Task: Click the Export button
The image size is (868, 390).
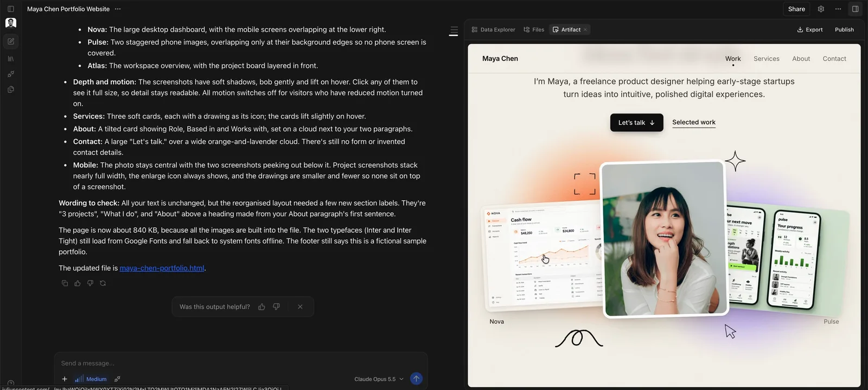Action: tap(809, 30)
